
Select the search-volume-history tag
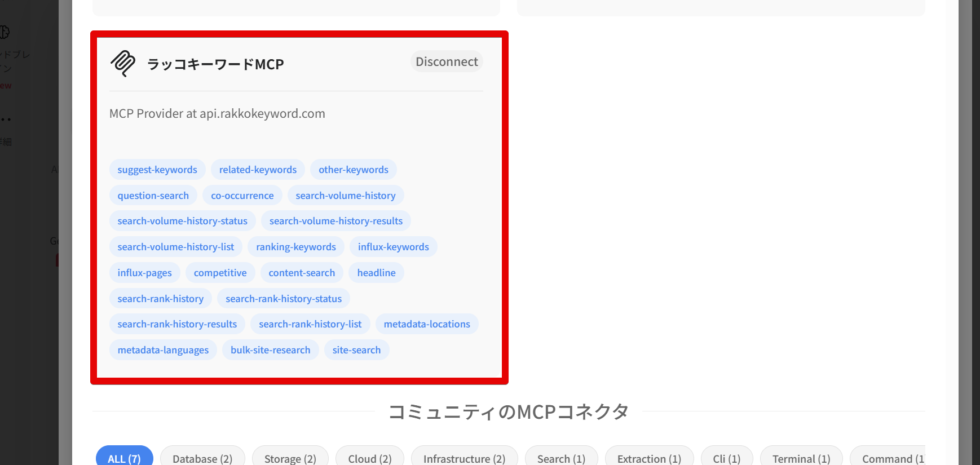coord(346,196)
